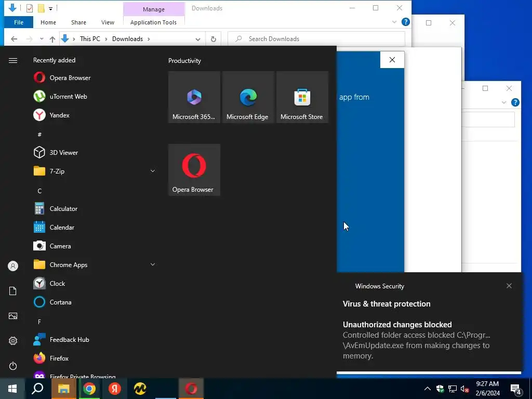Click the Search Downloads field

(316, 39)
